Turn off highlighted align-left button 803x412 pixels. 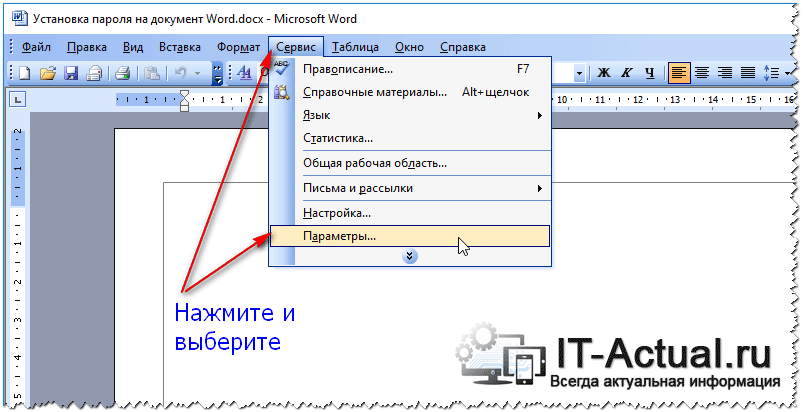click(x=679, y=73)
